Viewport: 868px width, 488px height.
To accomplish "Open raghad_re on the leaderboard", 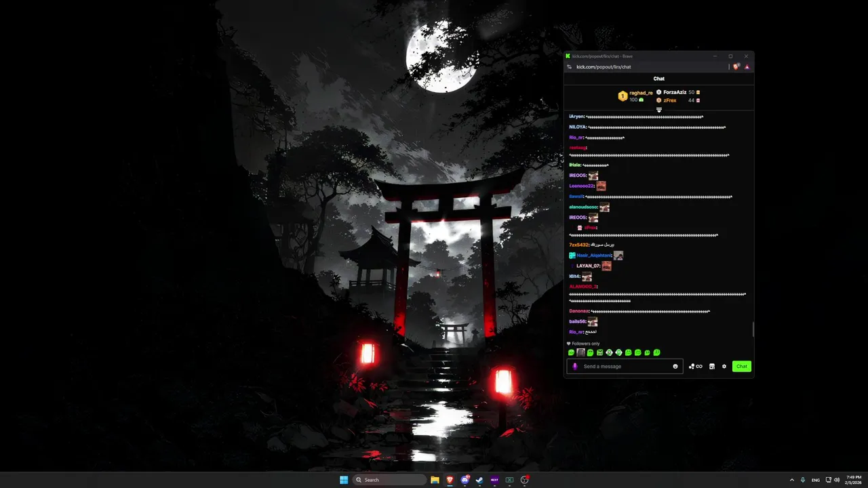I will (x=641, y=93).
